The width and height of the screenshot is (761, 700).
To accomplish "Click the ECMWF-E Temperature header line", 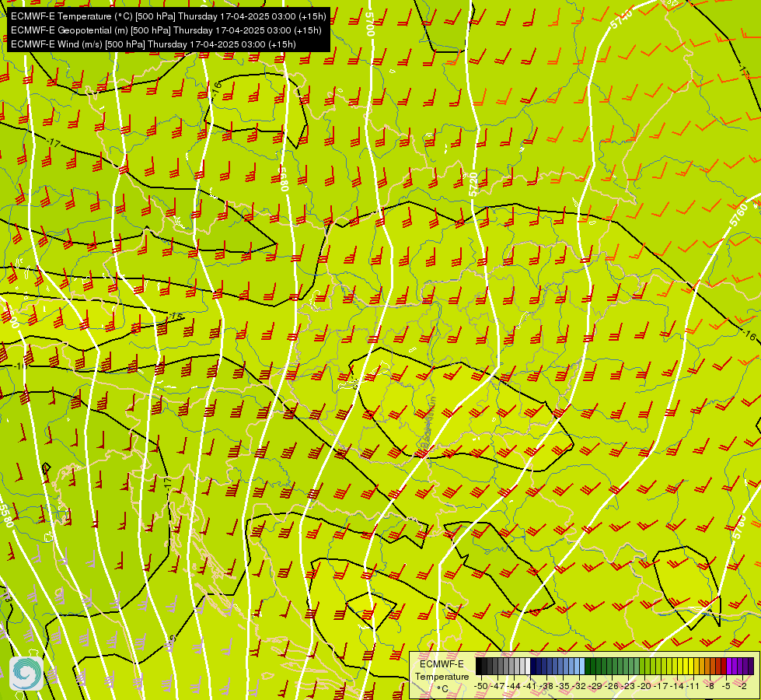I will tap(169, 16).
